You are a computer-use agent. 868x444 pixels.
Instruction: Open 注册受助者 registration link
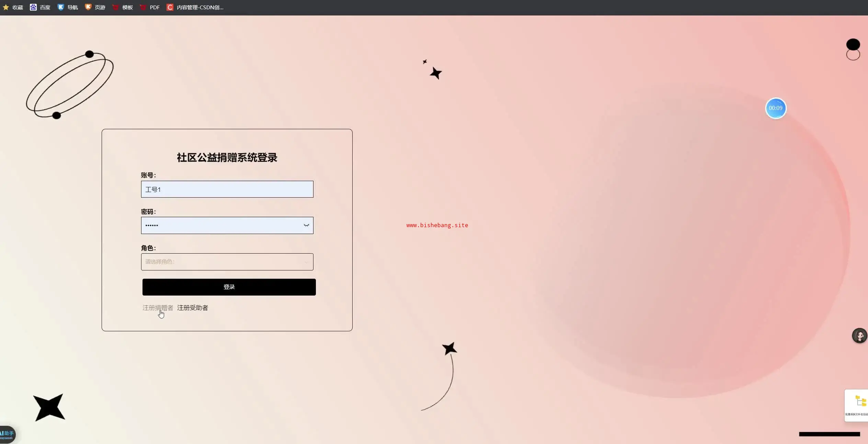[x=192, y=308]
